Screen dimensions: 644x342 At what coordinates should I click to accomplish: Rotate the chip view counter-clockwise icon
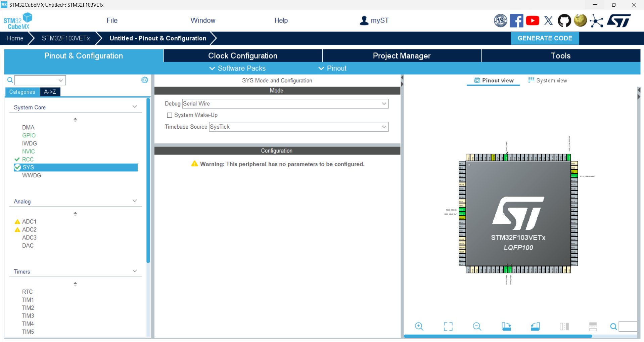535,326
